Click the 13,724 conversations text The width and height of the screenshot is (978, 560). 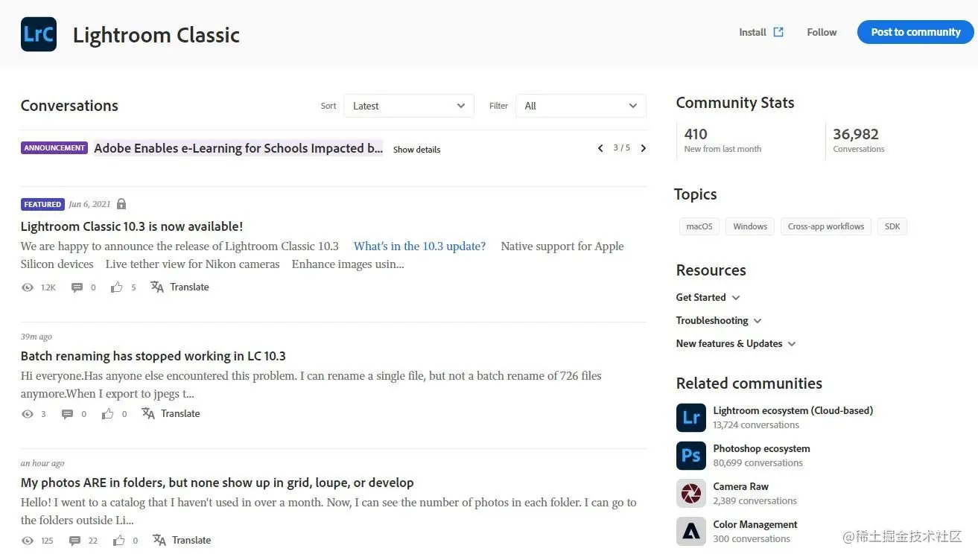756,425
